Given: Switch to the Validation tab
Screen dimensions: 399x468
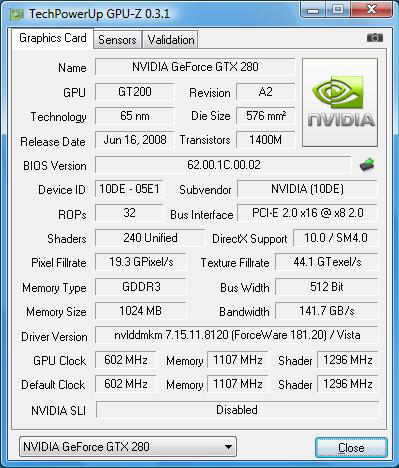Looking at the screenshot, I should (171, 40).
